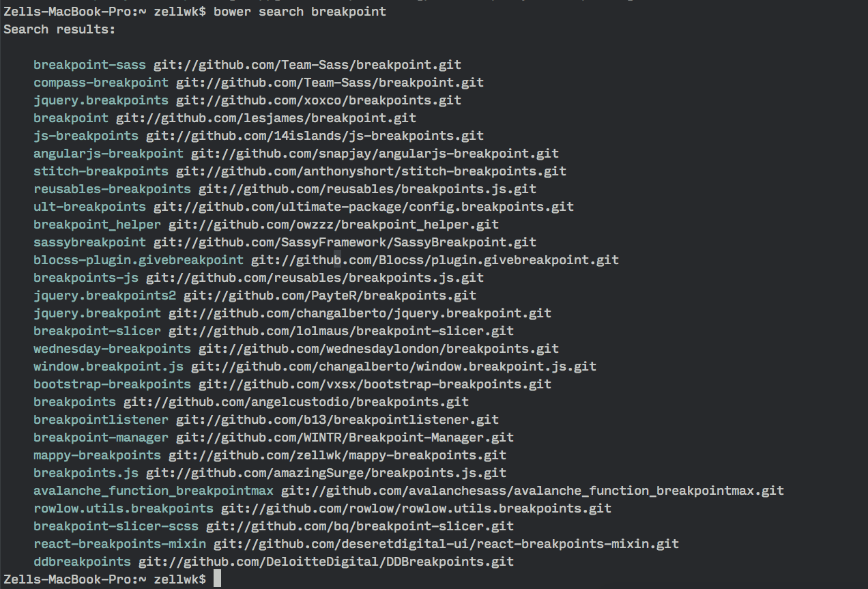Select the jquery.breakpoints package name
868x589 pixels.
pos(101,100)
